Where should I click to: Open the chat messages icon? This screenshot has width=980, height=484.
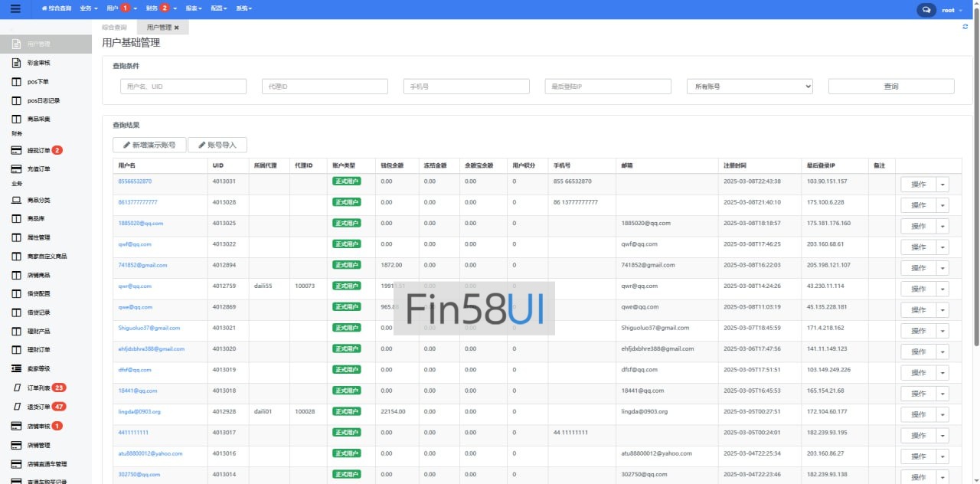pyautogui.click(x=926, y=10)
